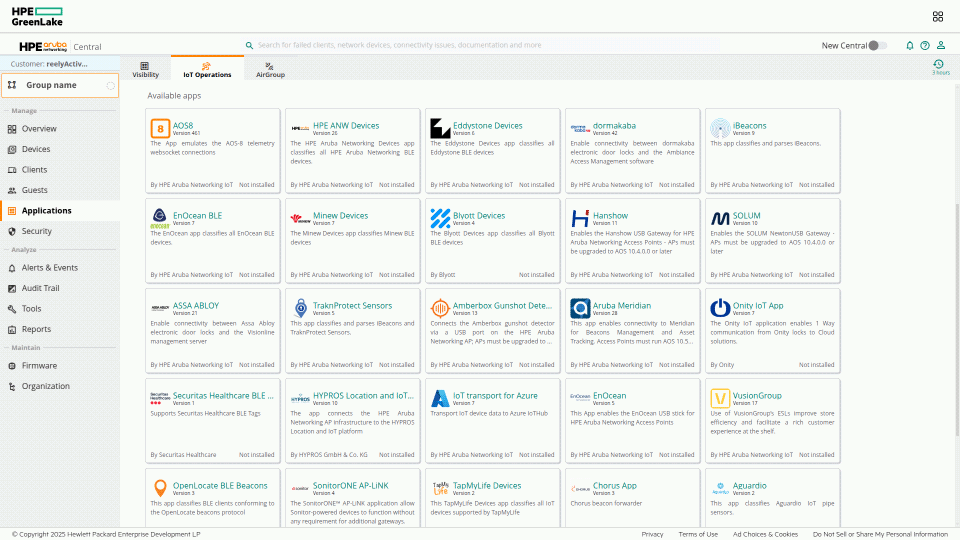Open the GreenLake apps grid icon
960x540 pixels.
pyautogui.click(x=937, y=17)
